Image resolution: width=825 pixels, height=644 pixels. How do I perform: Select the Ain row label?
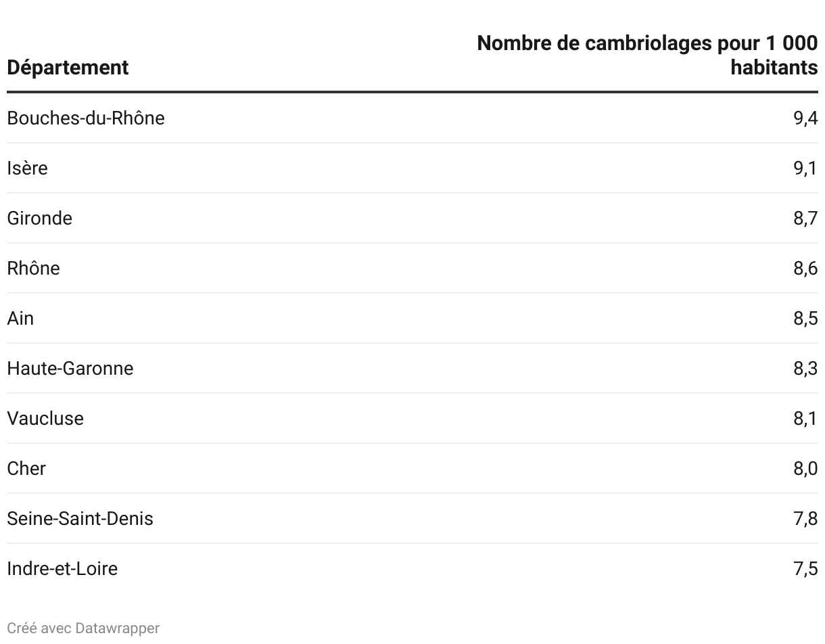pos(20,318)
